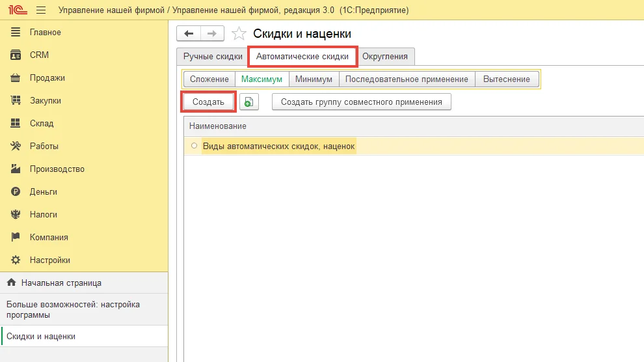644x362 pixels.
Task: Click the Компания menu label
Action: (49, 238)
